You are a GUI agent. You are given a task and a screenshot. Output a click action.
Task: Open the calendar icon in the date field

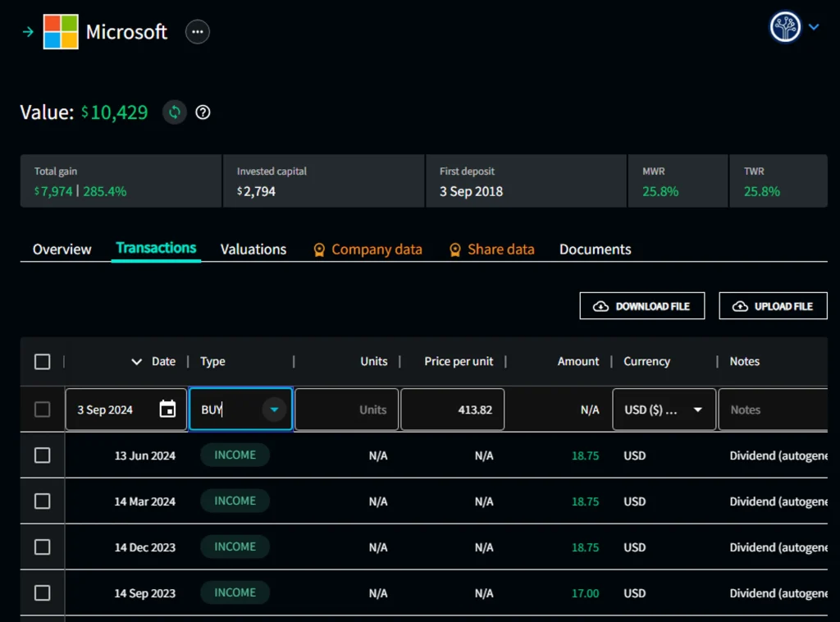point(167,409)
